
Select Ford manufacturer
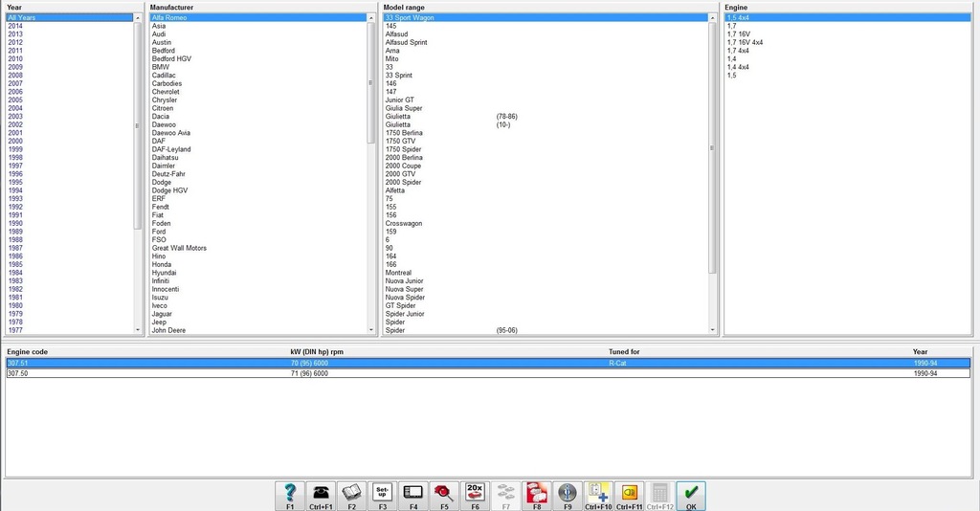coord(159,232)
